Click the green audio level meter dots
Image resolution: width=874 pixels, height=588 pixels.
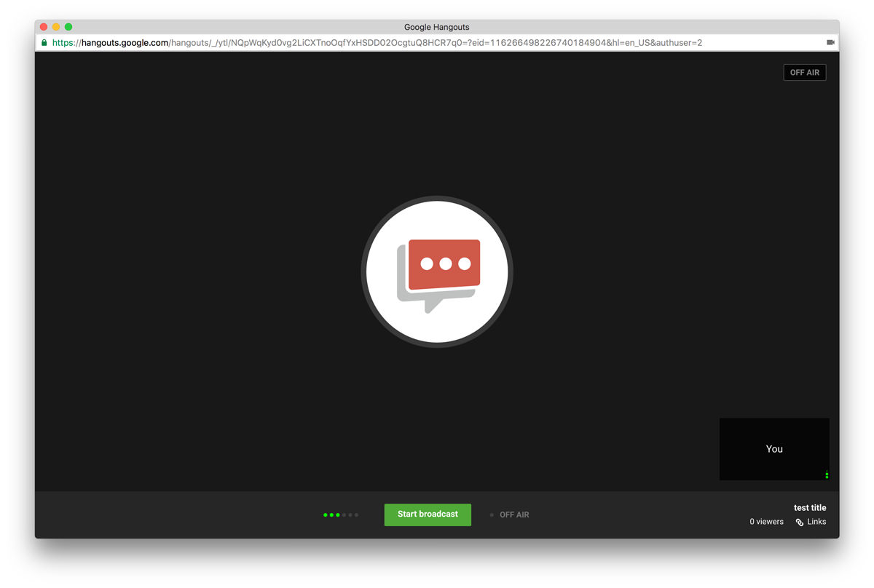click(339, 514)
